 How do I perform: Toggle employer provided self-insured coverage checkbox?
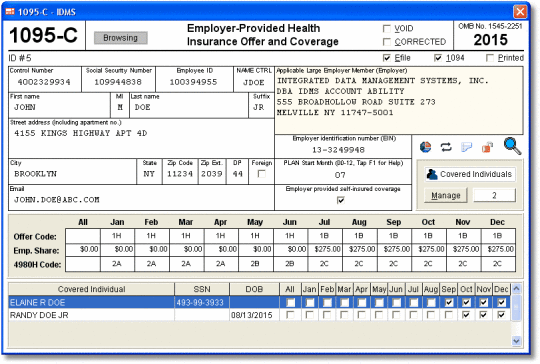coord(341,200)
